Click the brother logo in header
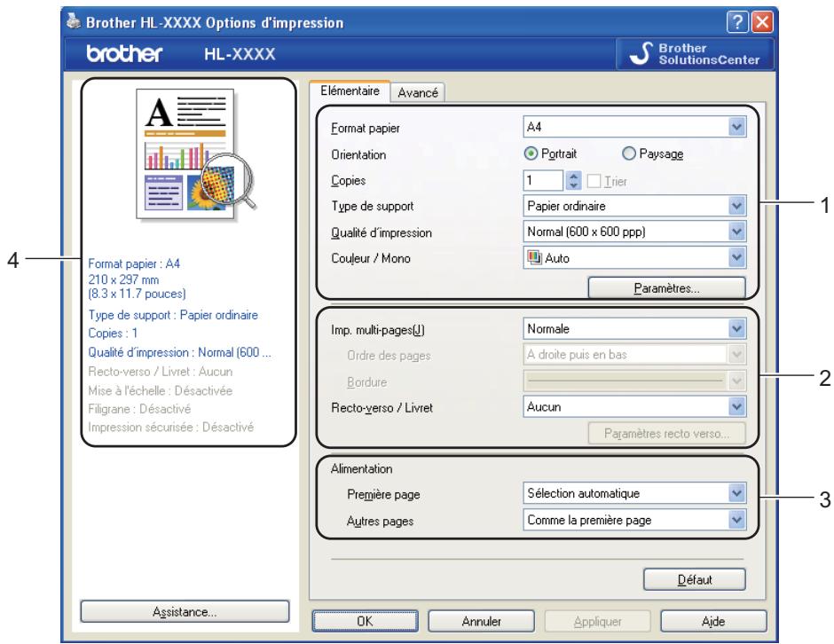 (x=124, y=54)
